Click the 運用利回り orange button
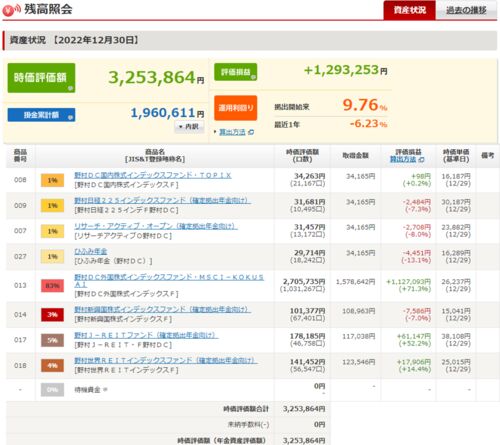 pos(236,108)
